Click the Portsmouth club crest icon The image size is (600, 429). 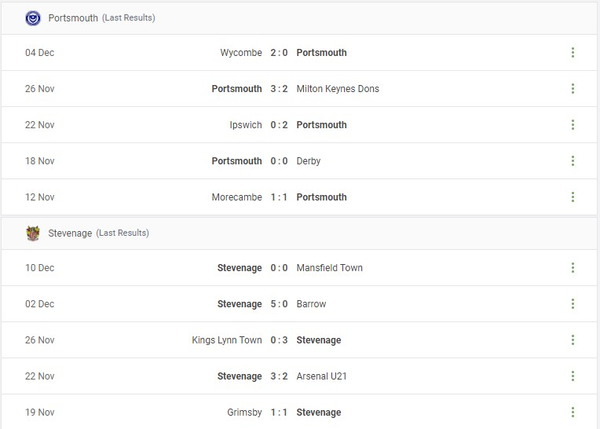tap(33, 18)
